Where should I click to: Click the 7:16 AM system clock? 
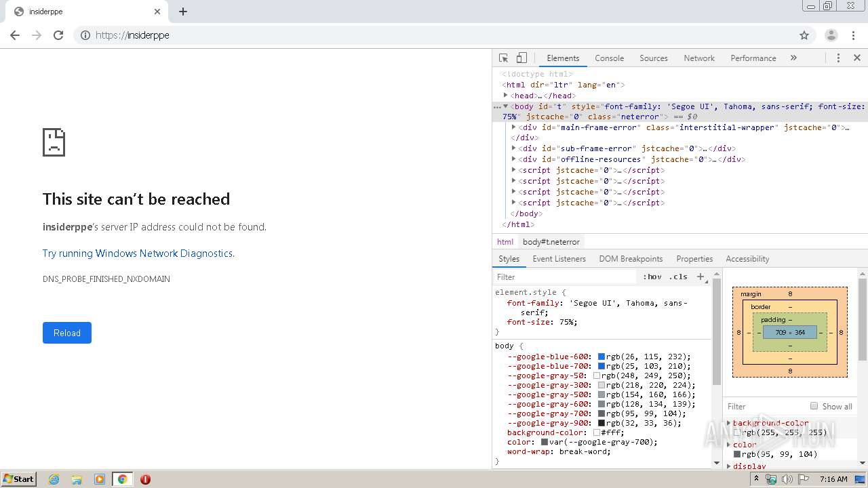(833, 479)
